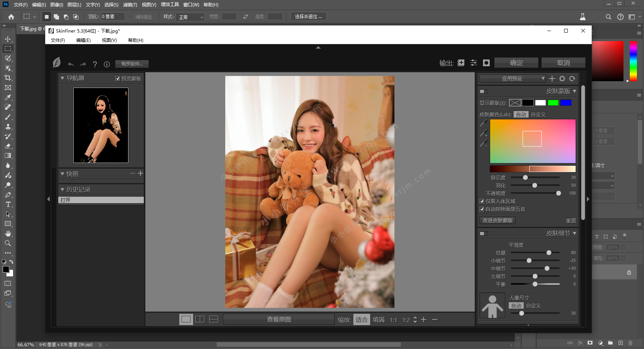Set skin color mode to Custom
Screen dimensions: 644x349
click(538, 114)
